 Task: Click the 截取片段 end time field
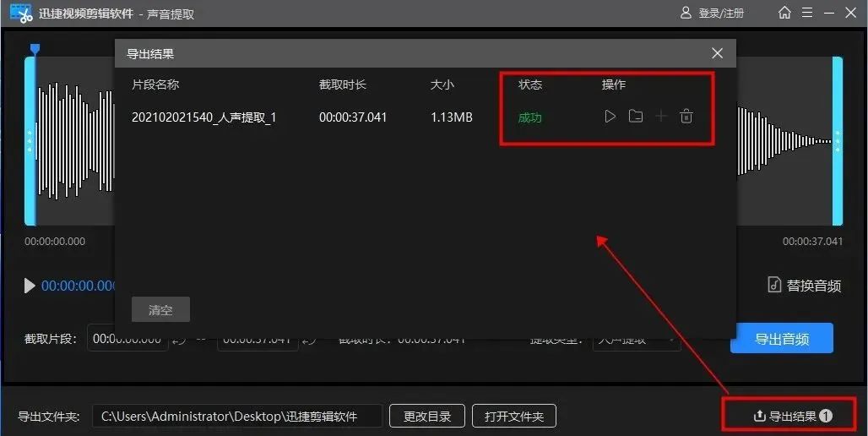(x=258, y=339)
